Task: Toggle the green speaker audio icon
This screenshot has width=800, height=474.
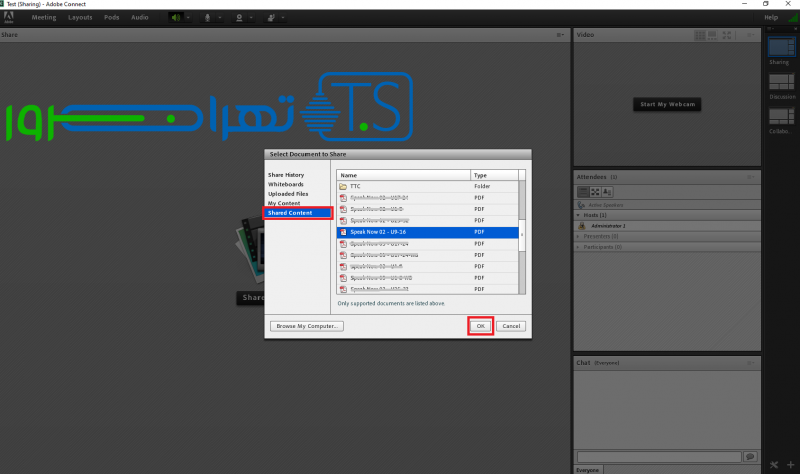Action: click(175, 17)
